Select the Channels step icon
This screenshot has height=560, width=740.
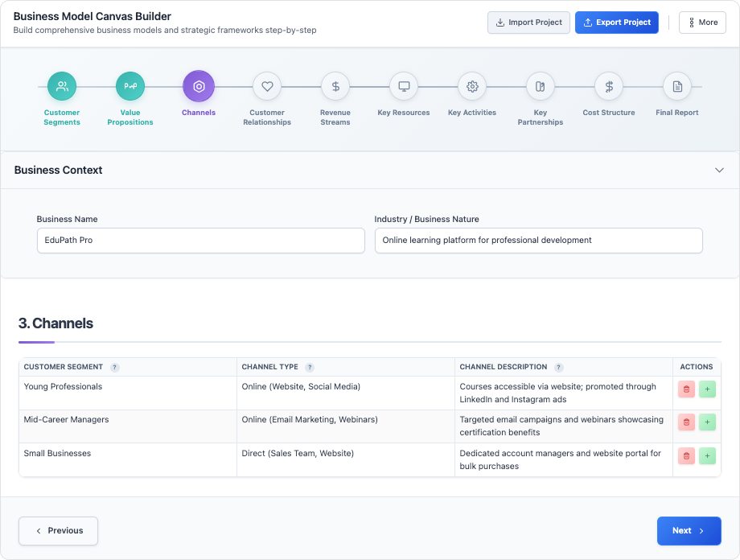pos(199,86)
